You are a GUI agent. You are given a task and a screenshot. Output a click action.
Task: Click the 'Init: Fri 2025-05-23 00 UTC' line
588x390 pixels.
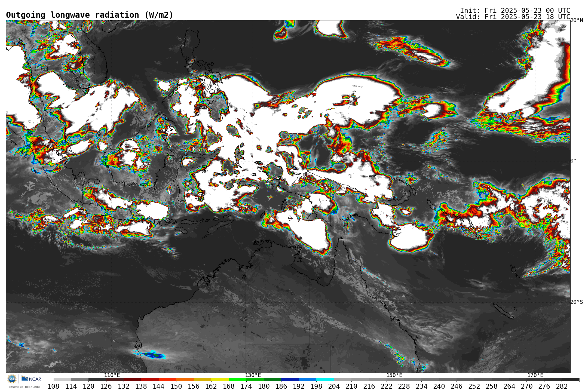(515, 11)
